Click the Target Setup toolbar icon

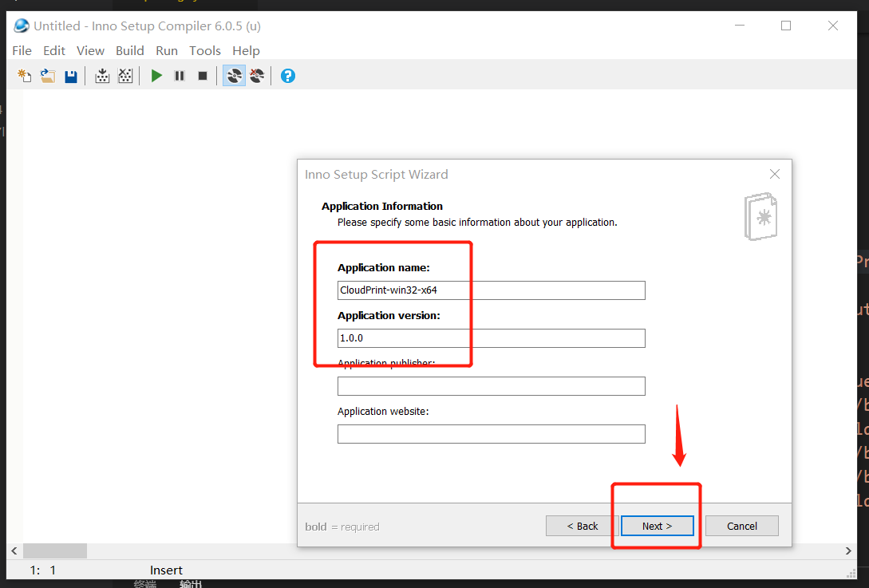235,76
